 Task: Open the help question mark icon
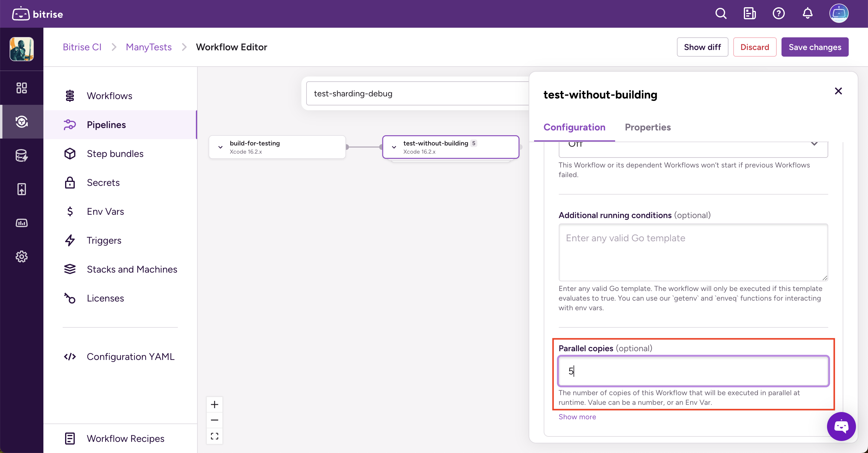pos(778,14)
